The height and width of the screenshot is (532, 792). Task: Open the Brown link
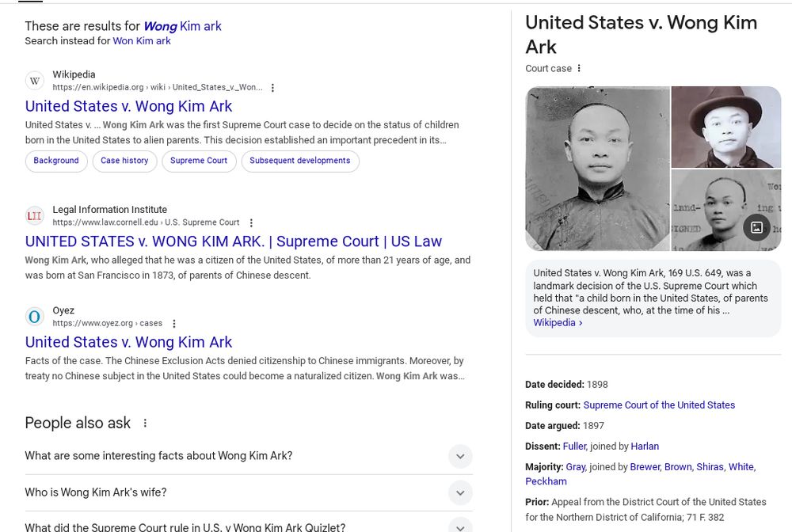(679, 467)
